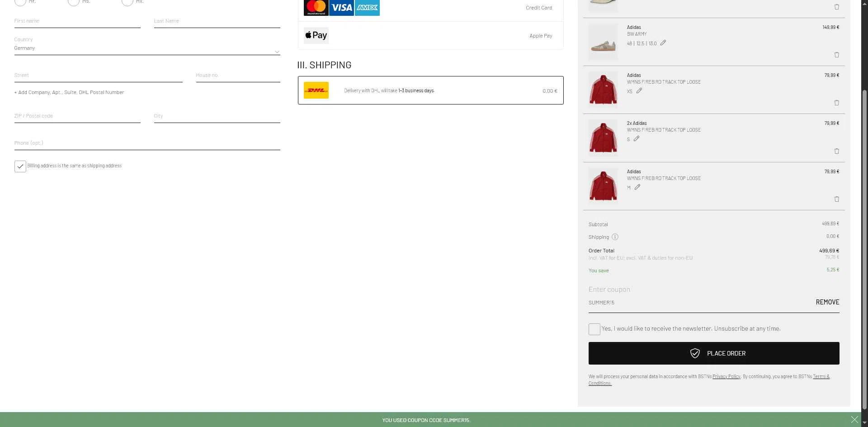Open the Privacy Policy link
Viewport: 868px width, 427px height.
[x=726, y=376]
